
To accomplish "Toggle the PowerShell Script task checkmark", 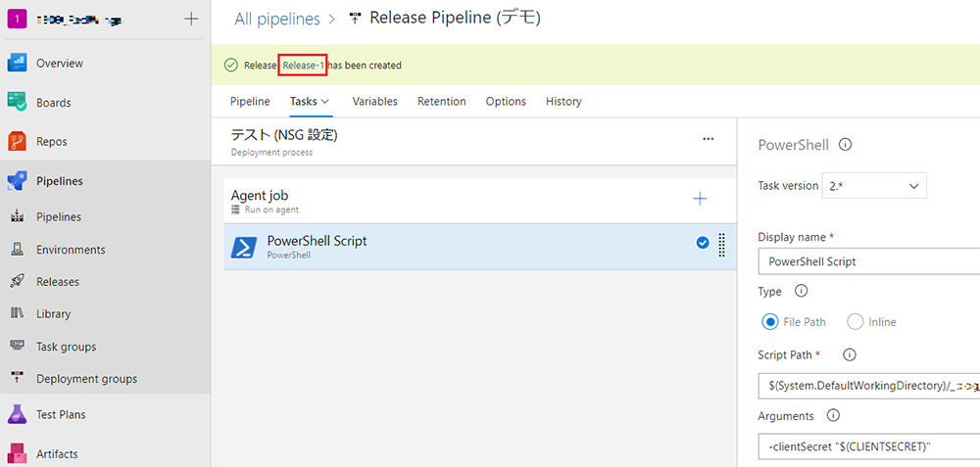I will coord(703,243).
